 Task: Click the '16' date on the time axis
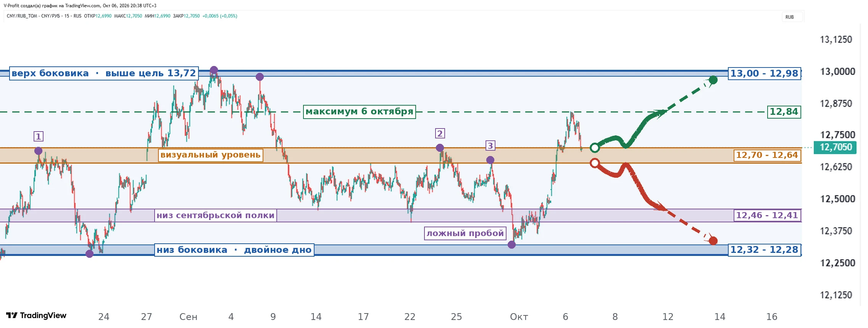point(772,317)
